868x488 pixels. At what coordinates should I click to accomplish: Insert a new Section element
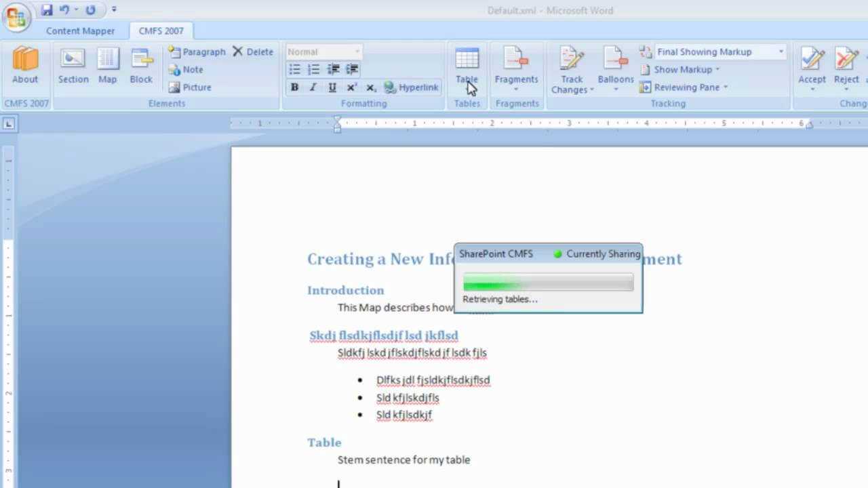73,66
